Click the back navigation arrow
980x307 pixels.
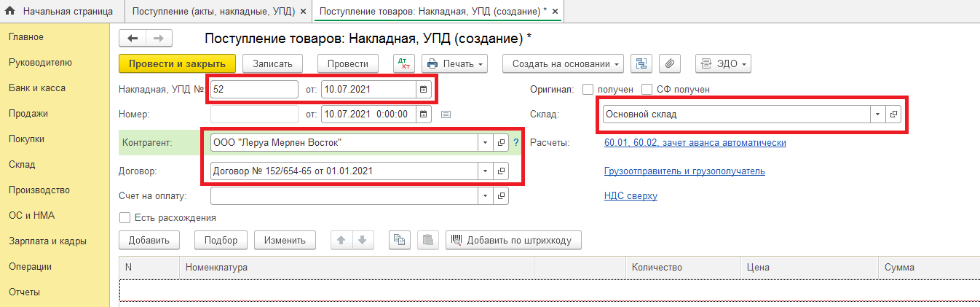133,39
